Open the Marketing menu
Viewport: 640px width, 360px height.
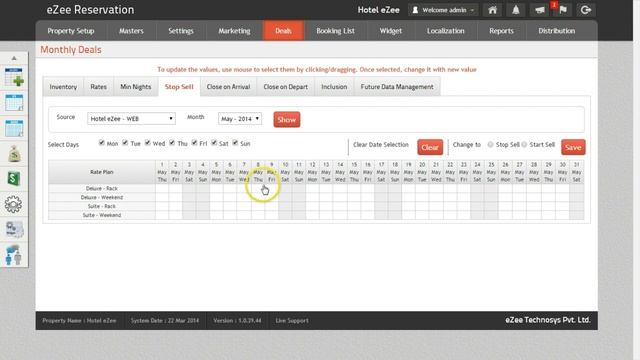[x=234, y=31]
